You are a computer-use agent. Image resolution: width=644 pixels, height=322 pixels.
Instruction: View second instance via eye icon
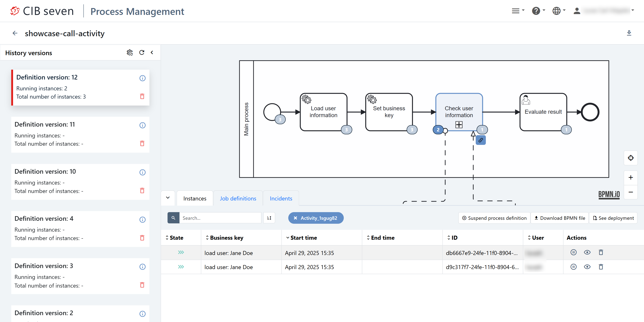click(x=587, y=267)
